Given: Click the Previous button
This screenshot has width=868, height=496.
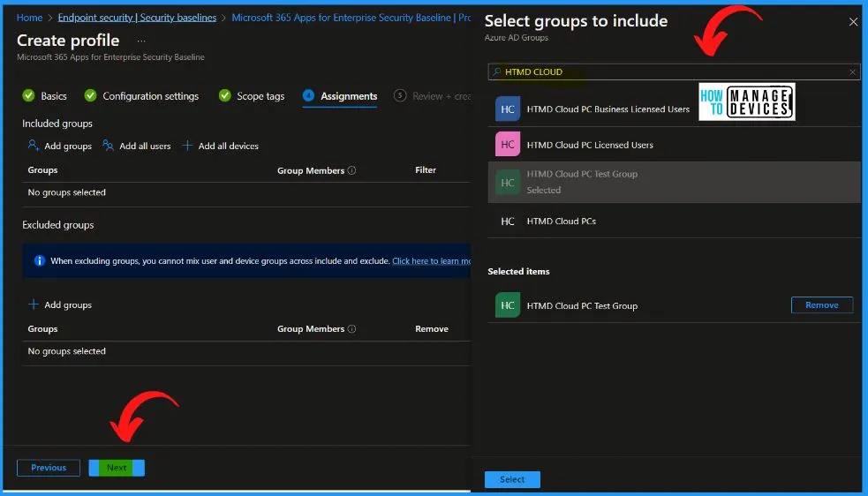Looking at the screenshot, I should point(49,468).
